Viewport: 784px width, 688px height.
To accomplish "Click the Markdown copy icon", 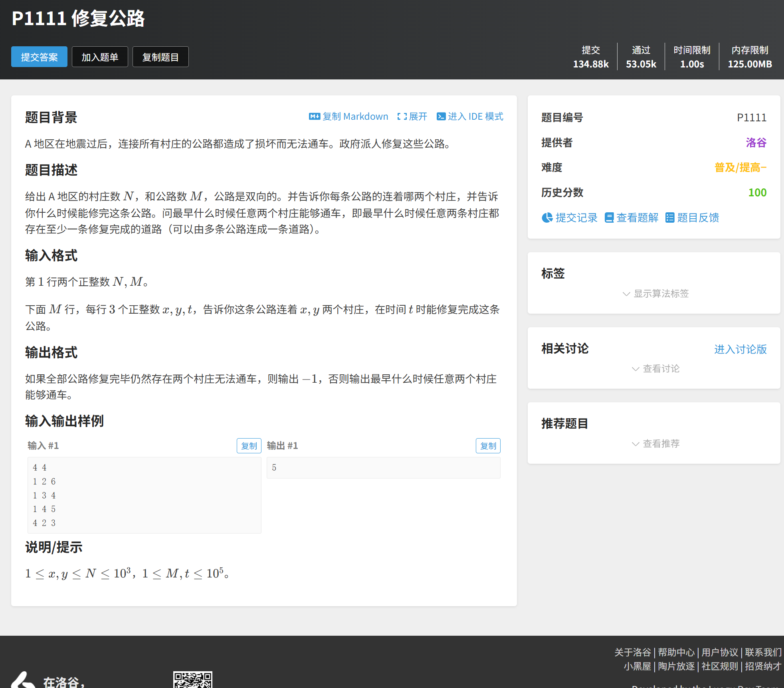I will click(314, 117).
